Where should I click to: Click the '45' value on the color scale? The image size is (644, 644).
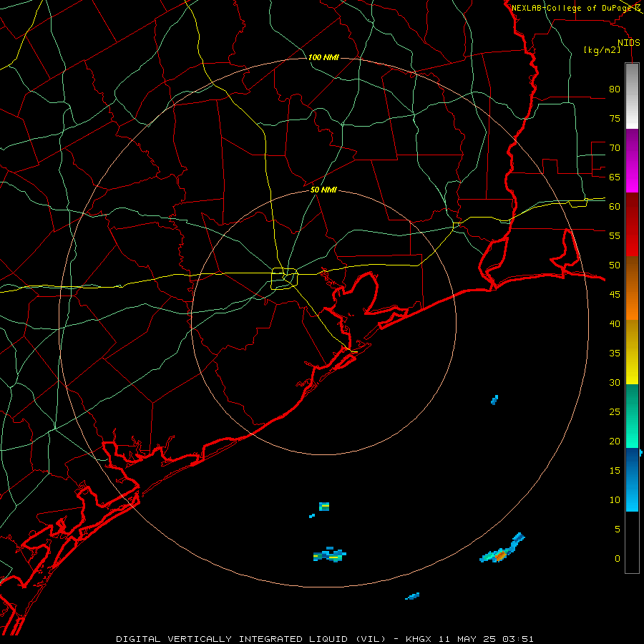[615, 295]
